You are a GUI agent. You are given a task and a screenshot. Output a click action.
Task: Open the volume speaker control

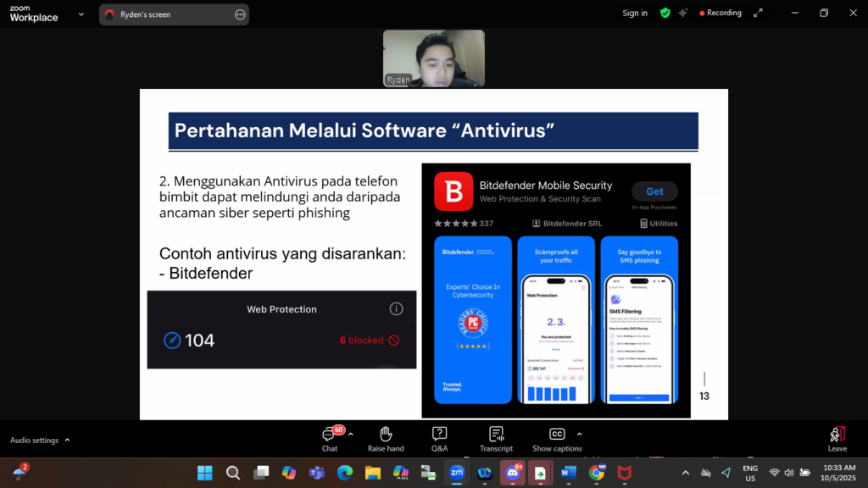[x=789, y=473]
